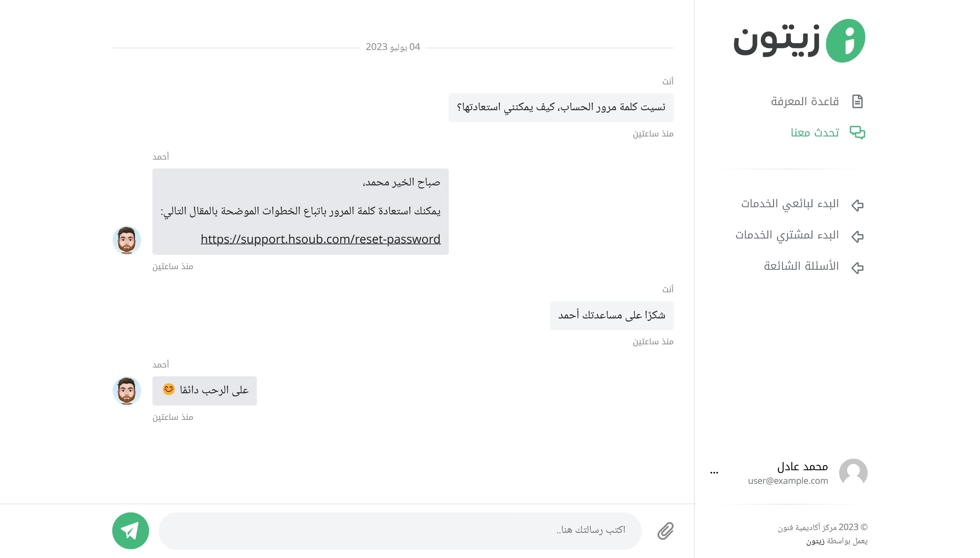Click the arrow icon beside البدء لبائعي الخدمات

(x=857, y=205)
